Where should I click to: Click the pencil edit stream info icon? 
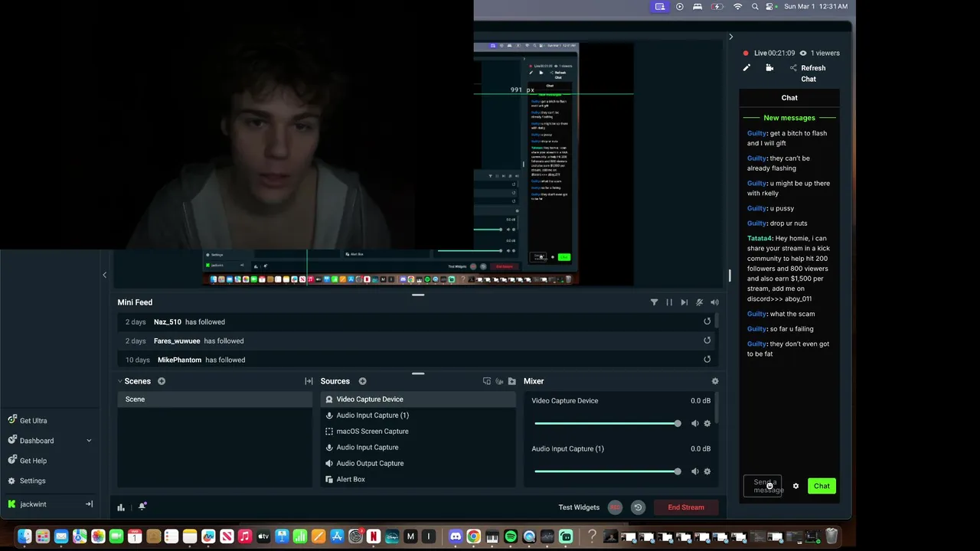click(x=746, y=68)
